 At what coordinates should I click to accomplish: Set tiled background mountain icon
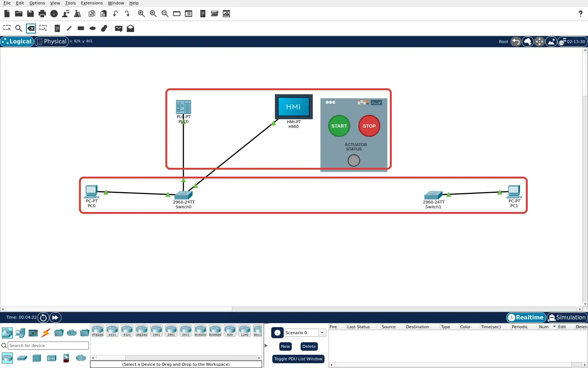(x=551, y=42)
